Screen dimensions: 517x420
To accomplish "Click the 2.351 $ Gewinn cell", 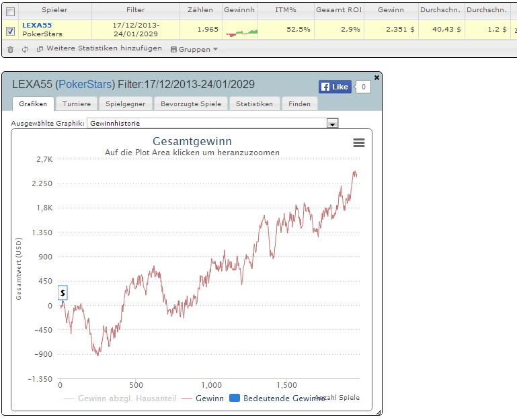I will pyautogui.click(x=391, y=30).
